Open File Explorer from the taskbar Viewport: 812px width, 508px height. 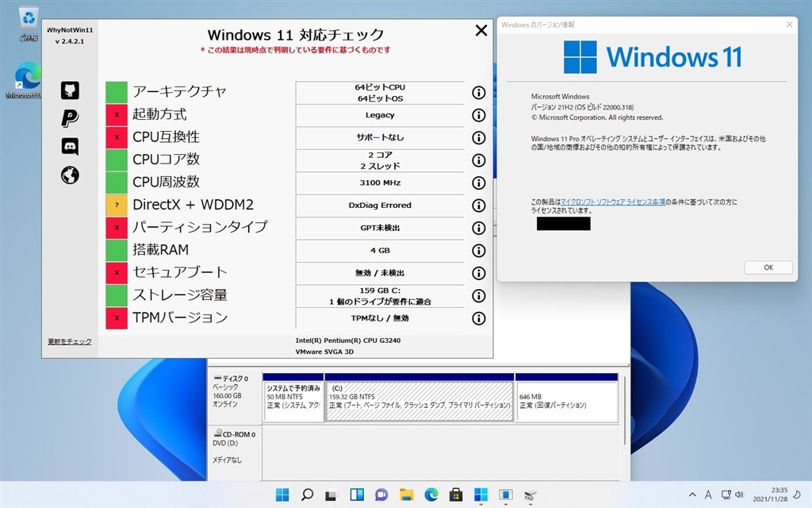[407, 495]
